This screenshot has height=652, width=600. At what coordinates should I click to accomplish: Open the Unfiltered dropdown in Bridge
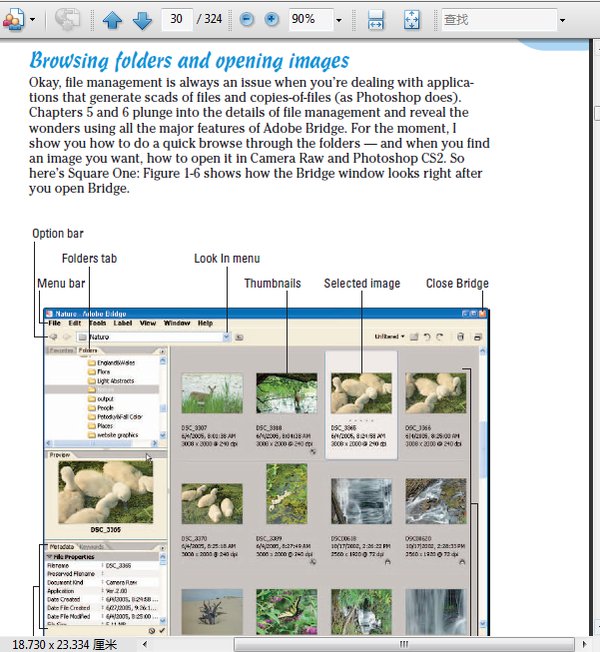[x=390, y=336]
